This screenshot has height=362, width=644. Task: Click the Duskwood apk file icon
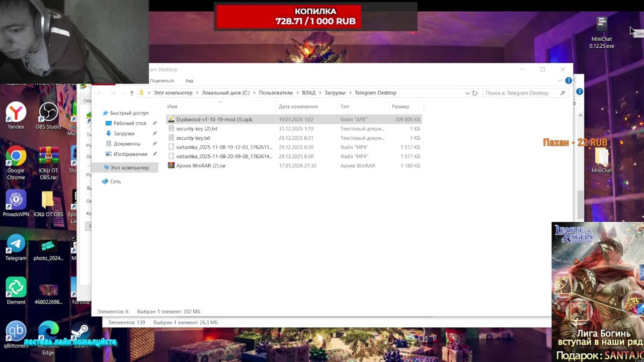pyautogui.click(x=171, y=119)
